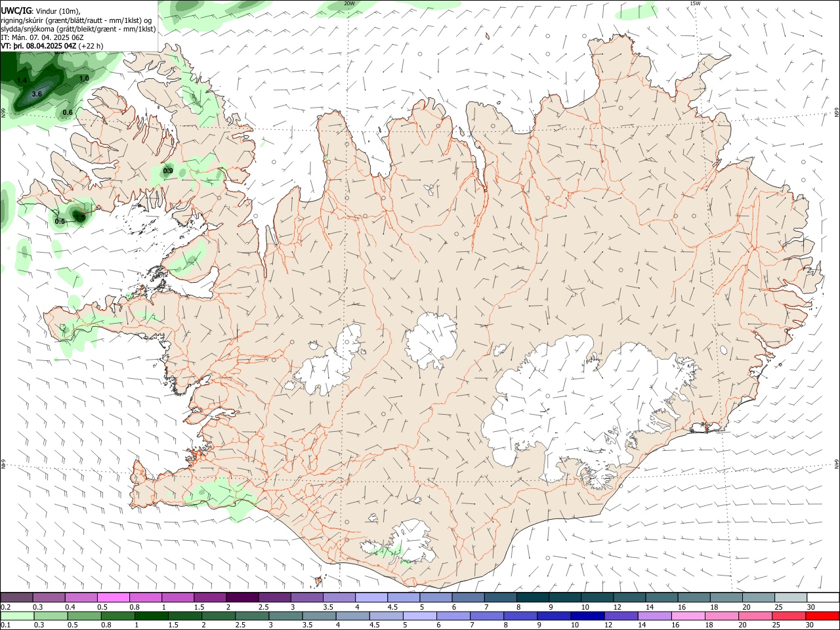The image size is (840, 630).
Task: Click the green 0.8 swatch in the lower legend row
Action: [x=117, y=616]
